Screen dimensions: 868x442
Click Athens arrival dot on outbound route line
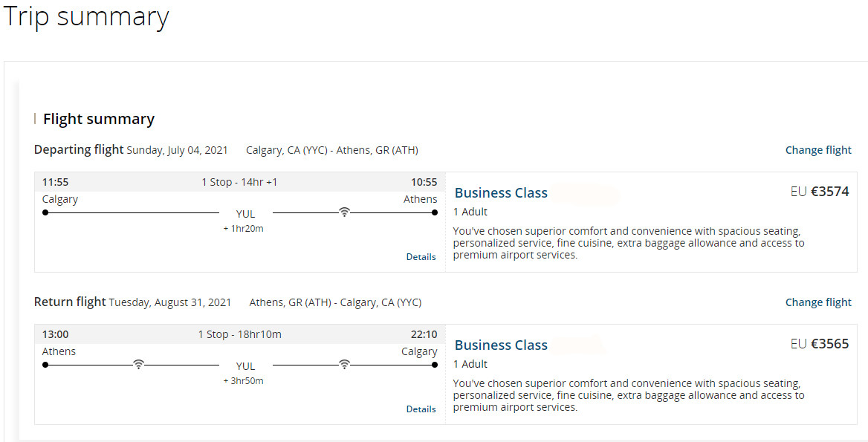coord(435,212)
